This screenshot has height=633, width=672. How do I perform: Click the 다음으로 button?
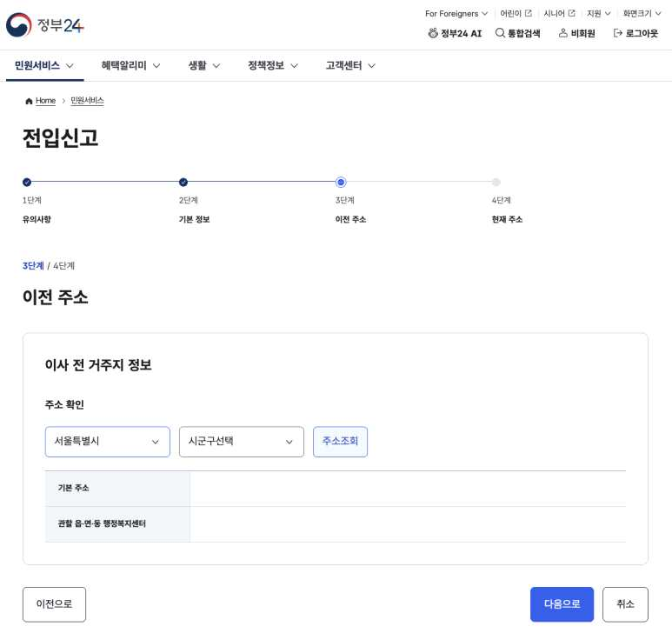click(x=562, y=604)
